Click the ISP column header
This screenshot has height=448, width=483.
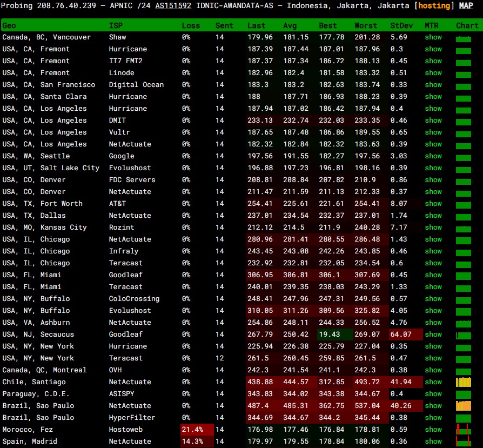click(x=116, y=25)
